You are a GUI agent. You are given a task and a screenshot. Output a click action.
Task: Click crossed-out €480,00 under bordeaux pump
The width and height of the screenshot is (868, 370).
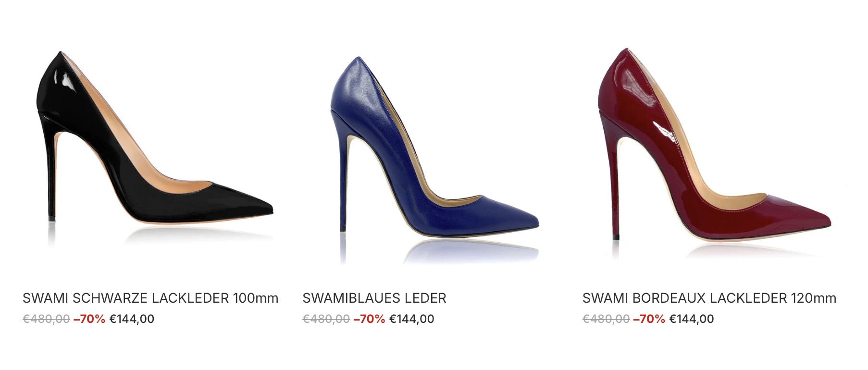[606, 319]
